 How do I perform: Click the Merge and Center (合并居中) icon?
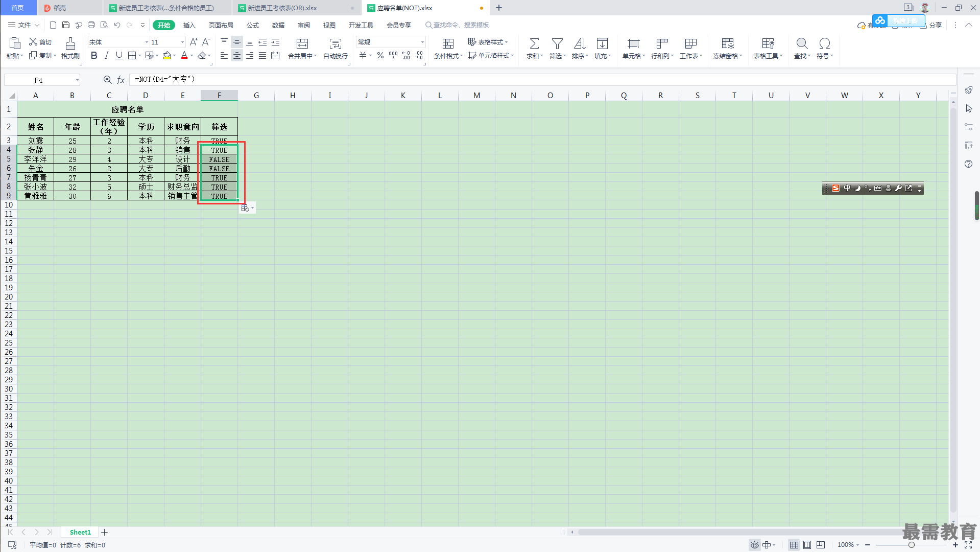coord(302,43)
